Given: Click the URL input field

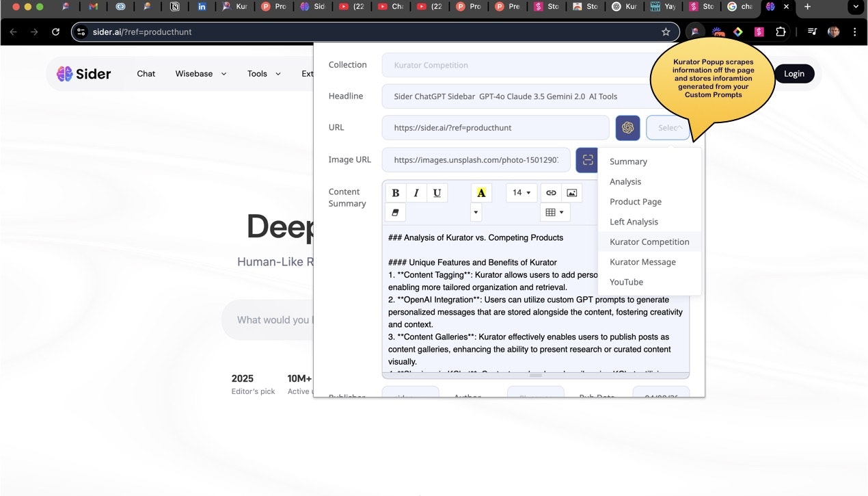Looking at the screenshot, I should [x=496, y=128].
